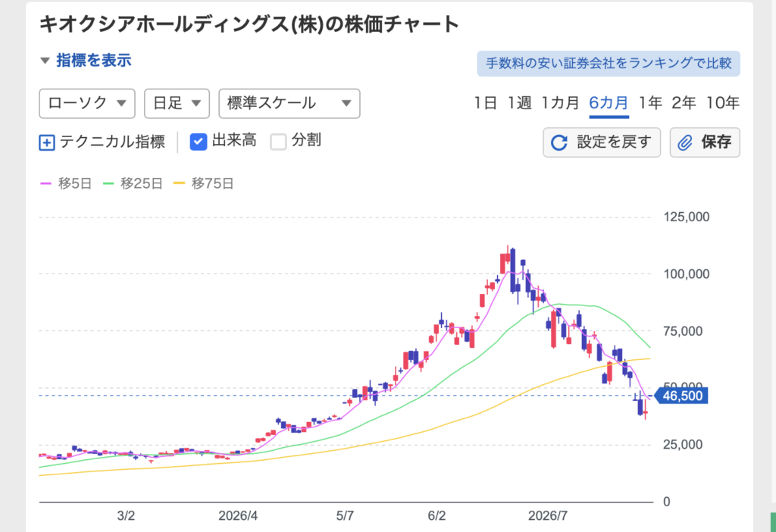Select the 1日 period tab

point(485,103)
